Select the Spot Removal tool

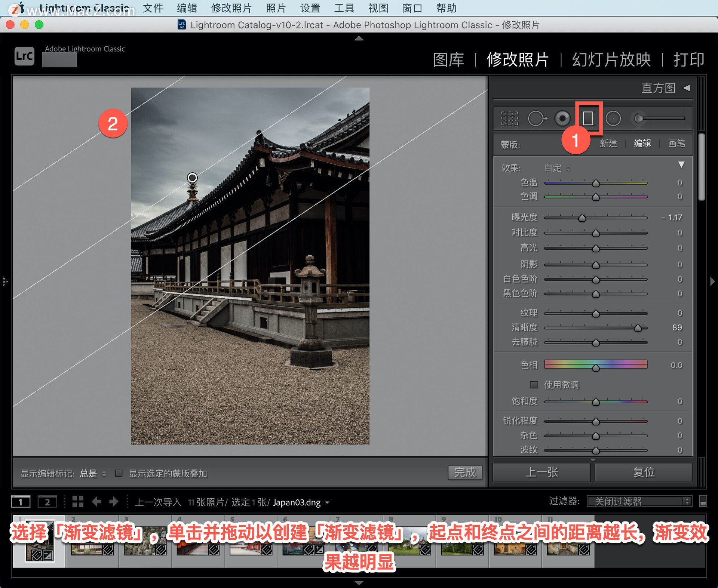click(537, 118)
